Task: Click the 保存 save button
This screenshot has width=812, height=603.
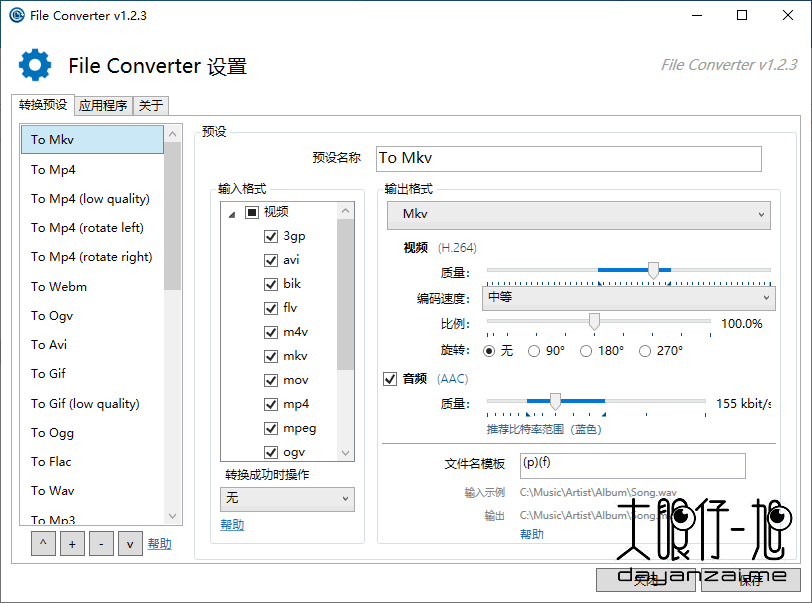Action: coord(750,580)
